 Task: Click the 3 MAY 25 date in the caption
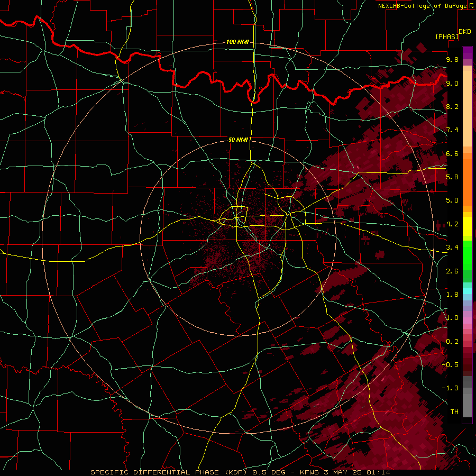tap(344, 472)
